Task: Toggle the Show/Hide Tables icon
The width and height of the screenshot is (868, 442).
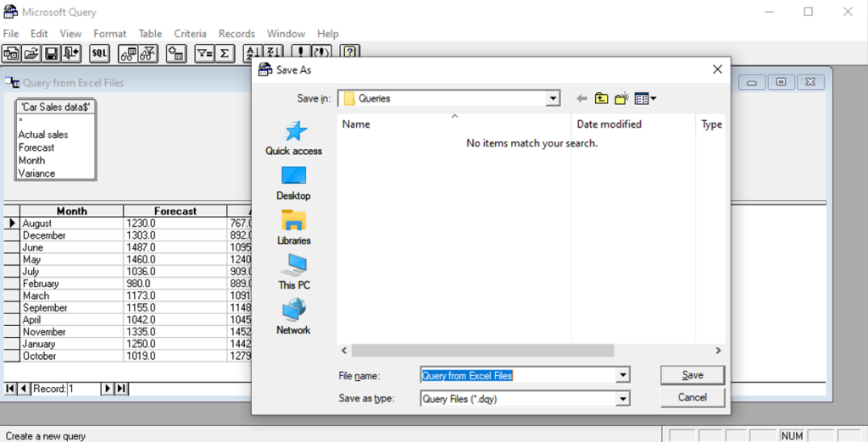Action: point(129,53)
